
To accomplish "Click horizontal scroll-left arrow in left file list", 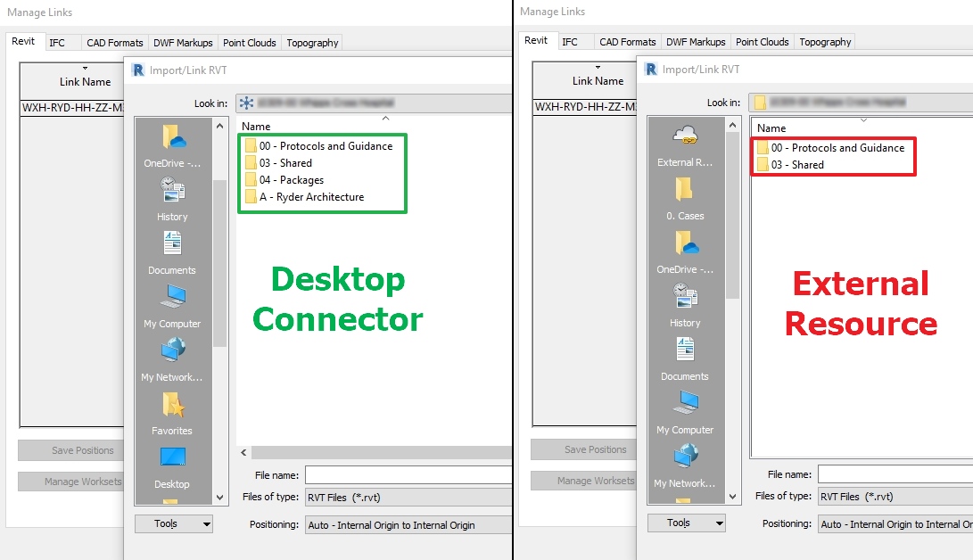I will [243, 453].
